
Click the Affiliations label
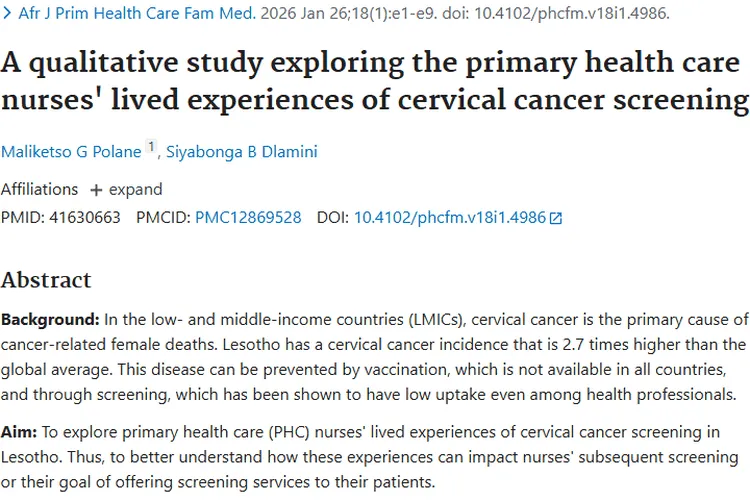click(x=39, y=189)
